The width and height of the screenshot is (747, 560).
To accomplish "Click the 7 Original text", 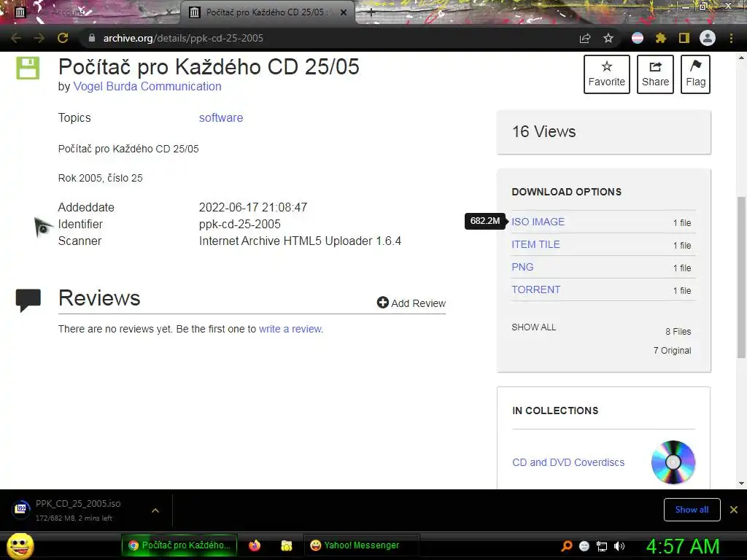I will tap(672, 351).
